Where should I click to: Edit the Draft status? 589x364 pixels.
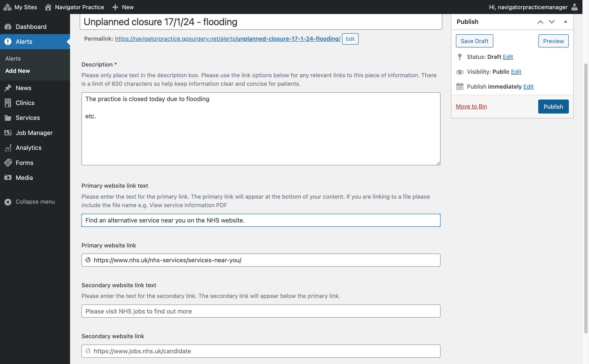pyautogui.click(x=508, y=57)
